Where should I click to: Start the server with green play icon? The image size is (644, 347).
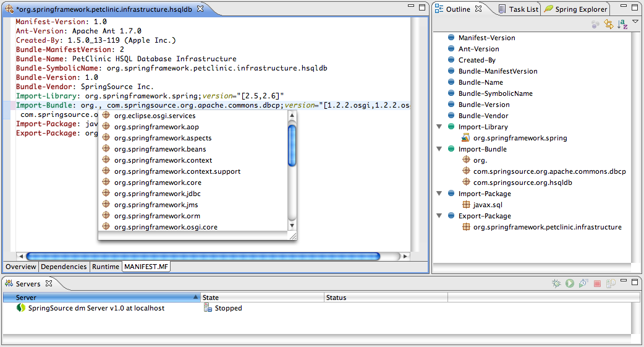pyautogui.click(x=570, y=283)
